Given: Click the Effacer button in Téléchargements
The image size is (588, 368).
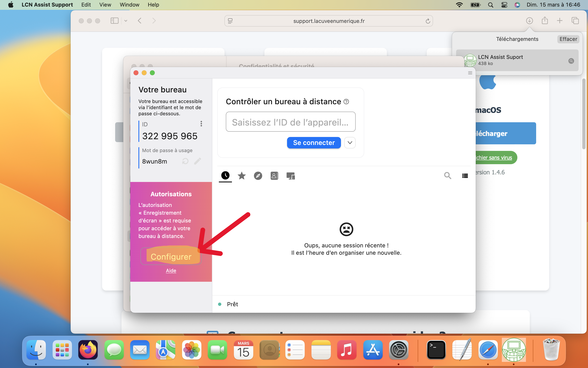Looking at the screenshot, I should [x=568, y=39].
